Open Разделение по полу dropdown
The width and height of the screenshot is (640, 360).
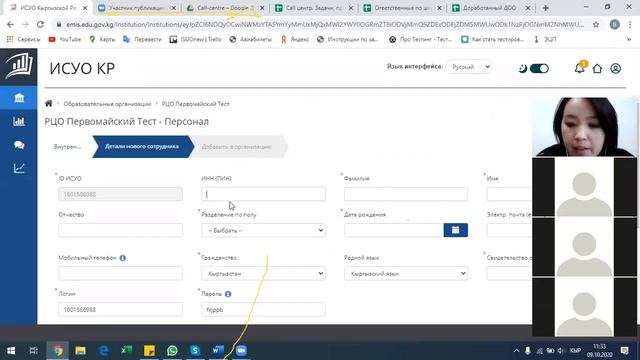click(263, 231)
